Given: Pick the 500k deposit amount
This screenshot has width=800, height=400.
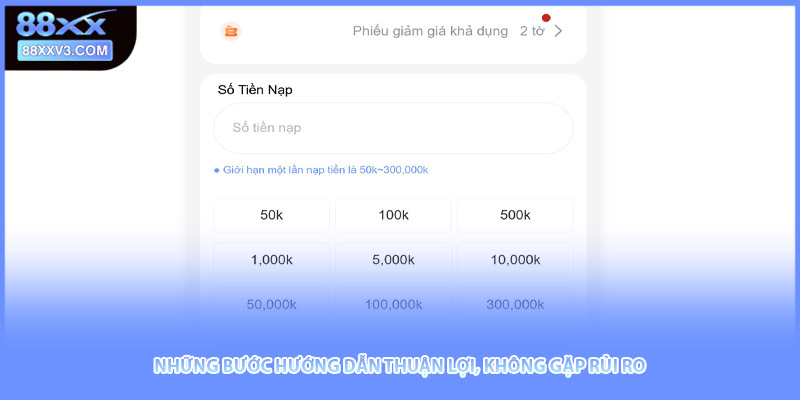Looking at the screenshot, I should 515,215.
